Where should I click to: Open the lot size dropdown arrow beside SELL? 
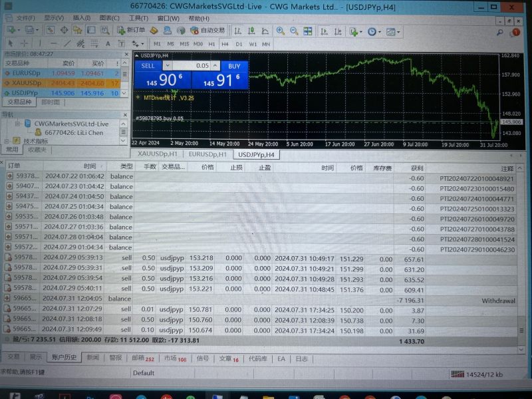coord(168,66)
